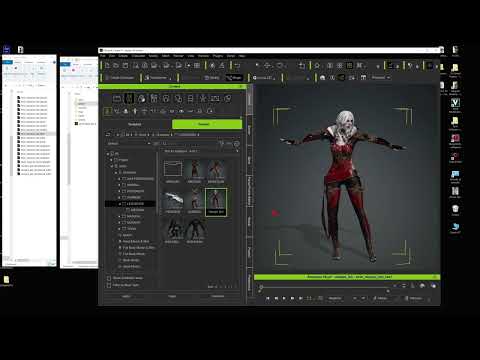Open the Plugins menu
The image size is (480, 360).
point(218,56)
